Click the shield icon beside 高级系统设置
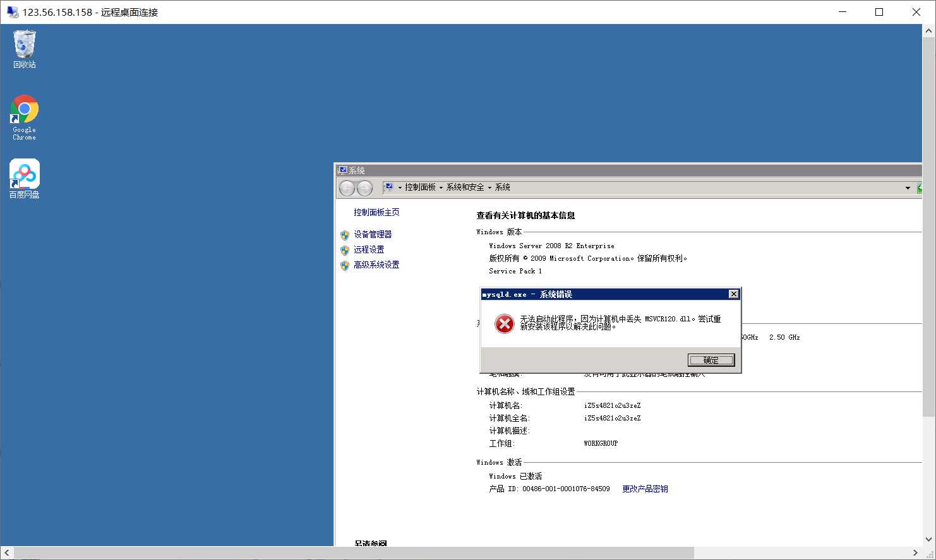936x560 pixels. pyautogui.click(x=345, y=265)
